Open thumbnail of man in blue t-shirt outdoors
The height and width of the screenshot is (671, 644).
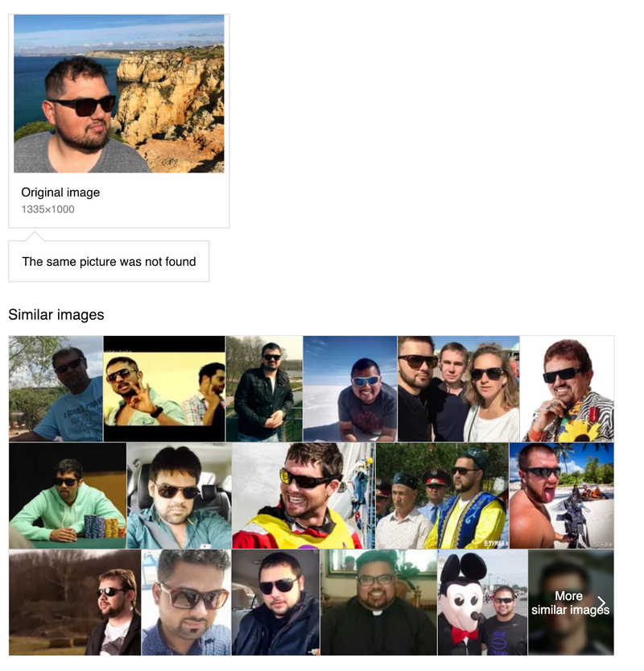click(x=56, y=388)
